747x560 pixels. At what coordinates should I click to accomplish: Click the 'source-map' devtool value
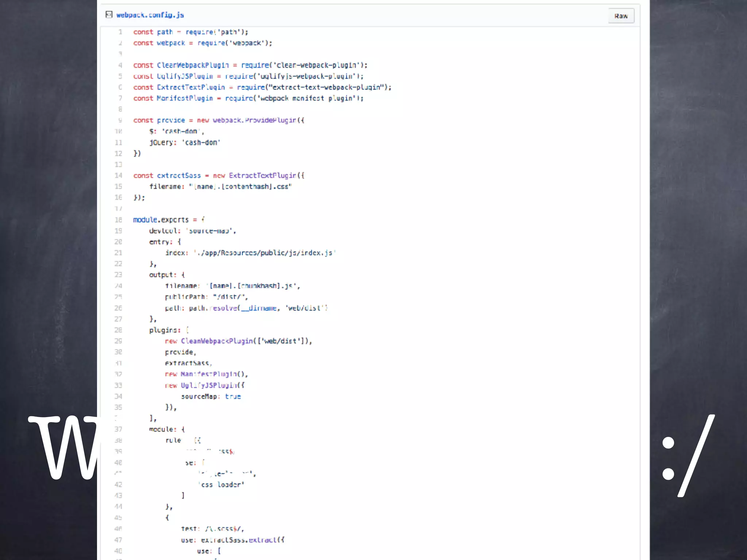tap(210, 231)
